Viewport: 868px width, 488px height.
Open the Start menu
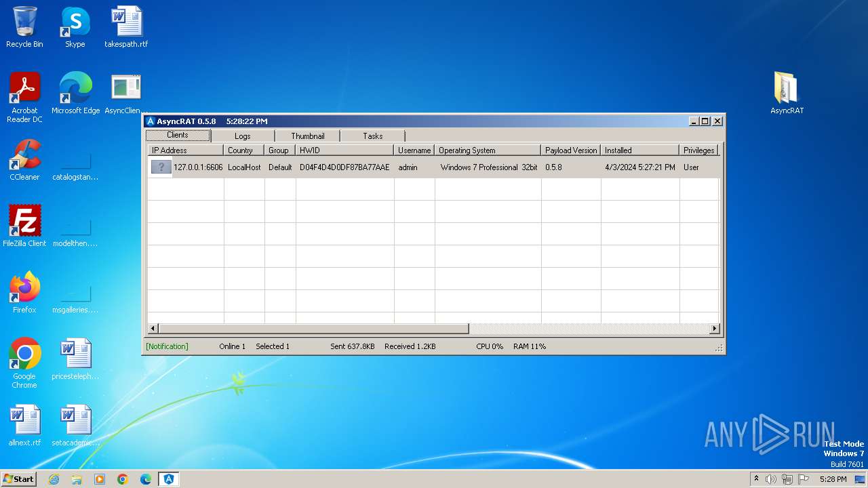point(19,479)
